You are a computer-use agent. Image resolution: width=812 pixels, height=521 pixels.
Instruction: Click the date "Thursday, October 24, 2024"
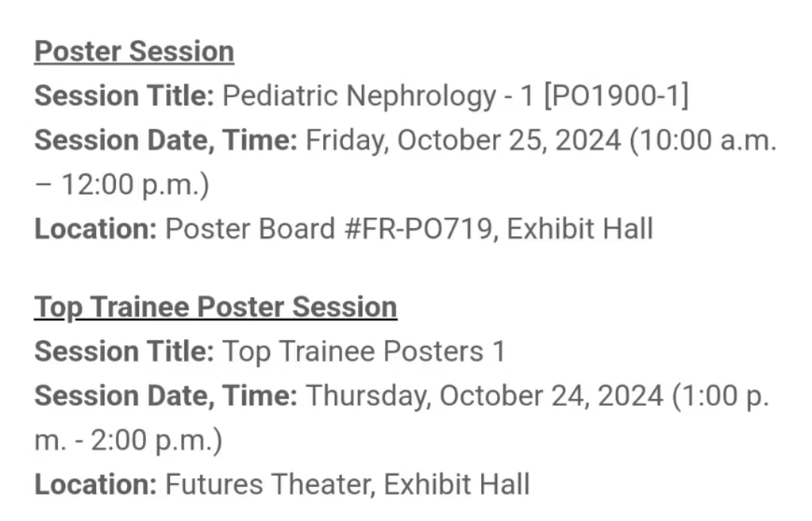click(x=485, y=396)
